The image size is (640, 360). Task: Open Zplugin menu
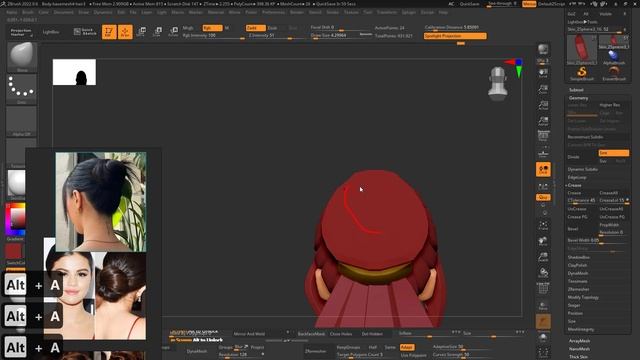(408, 12)
